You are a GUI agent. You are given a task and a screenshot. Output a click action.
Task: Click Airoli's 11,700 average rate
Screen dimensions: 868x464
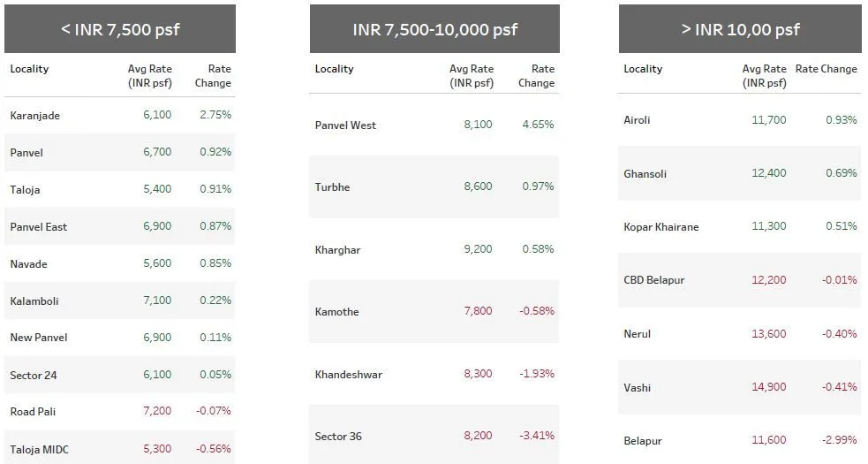(x=768, y=120)
